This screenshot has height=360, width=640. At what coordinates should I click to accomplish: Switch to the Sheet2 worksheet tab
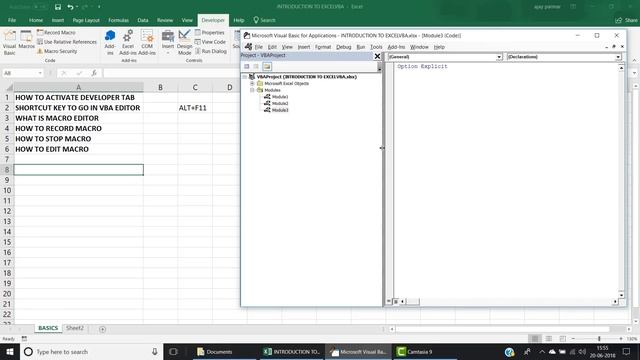pyautogui.click(x=75, y=328)
